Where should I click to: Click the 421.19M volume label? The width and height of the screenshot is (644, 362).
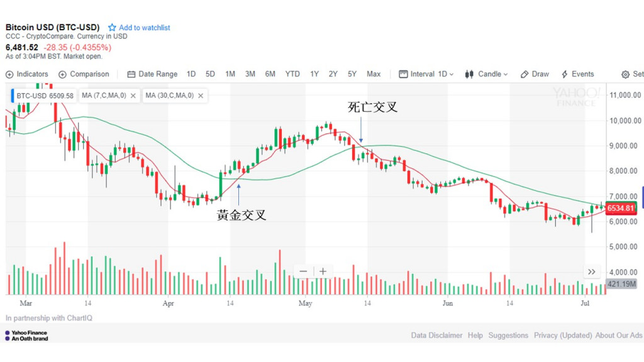click(621, 284)
